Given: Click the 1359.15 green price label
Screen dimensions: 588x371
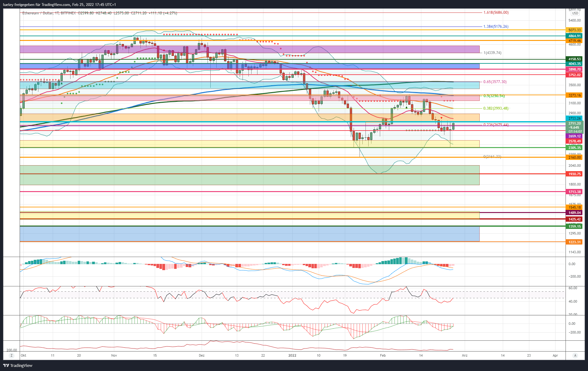Looking at the screenshot, I should click(x=574, y=227).
